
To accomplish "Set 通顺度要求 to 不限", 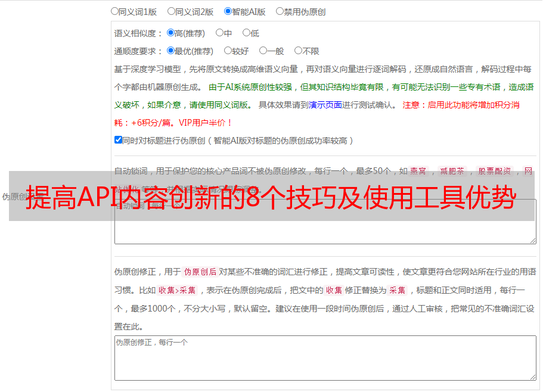I will [299, 51].
